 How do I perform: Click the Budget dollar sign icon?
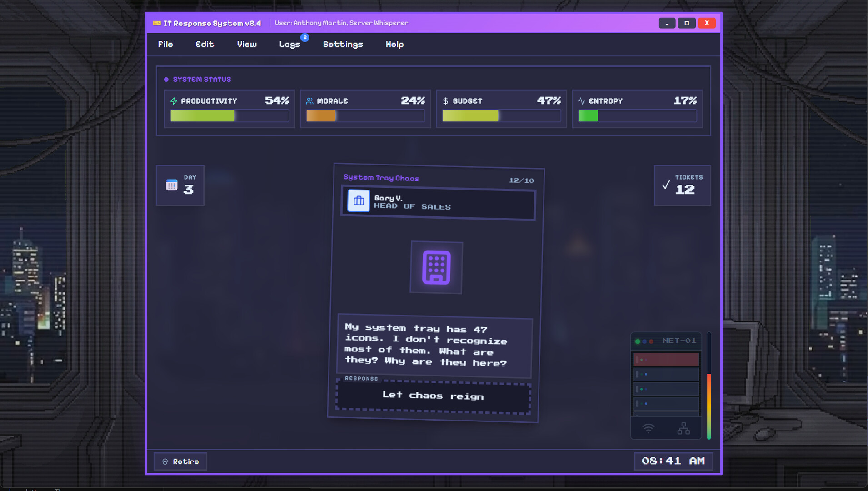[x=446, y=100]
